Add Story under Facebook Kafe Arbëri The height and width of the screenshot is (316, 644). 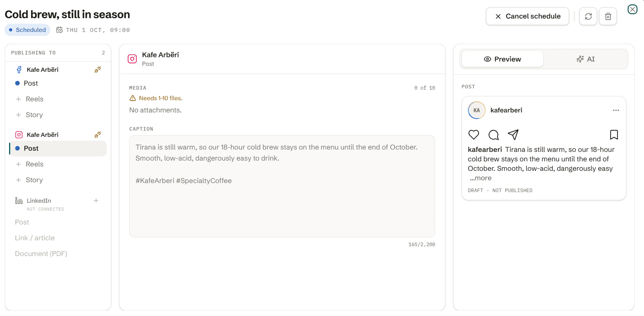click(58, 115)
